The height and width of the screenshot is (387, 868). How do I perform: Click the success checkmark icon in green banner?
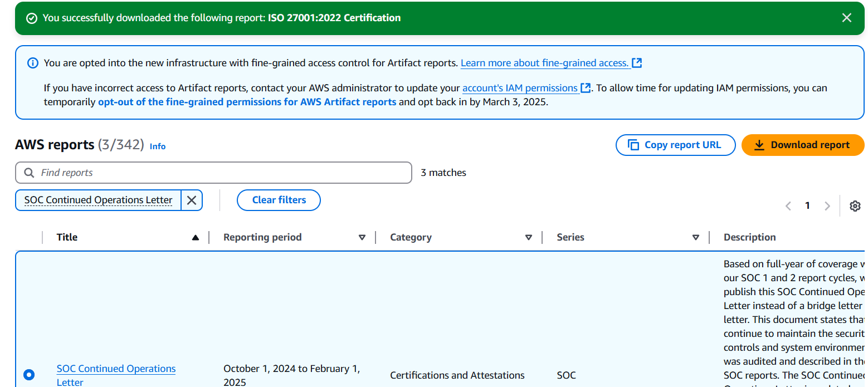click(x=32, y=18)
